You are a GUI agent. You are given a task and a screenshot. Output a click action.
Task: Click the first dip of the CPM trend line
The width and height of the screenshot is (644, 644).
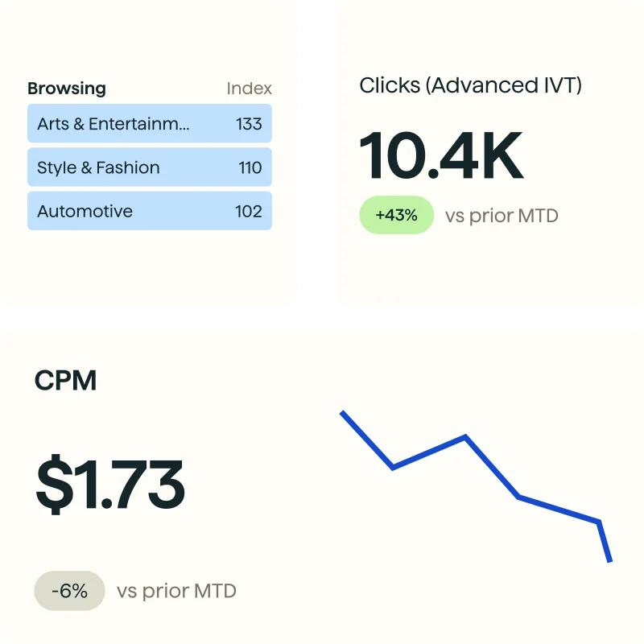pos(393,467)
